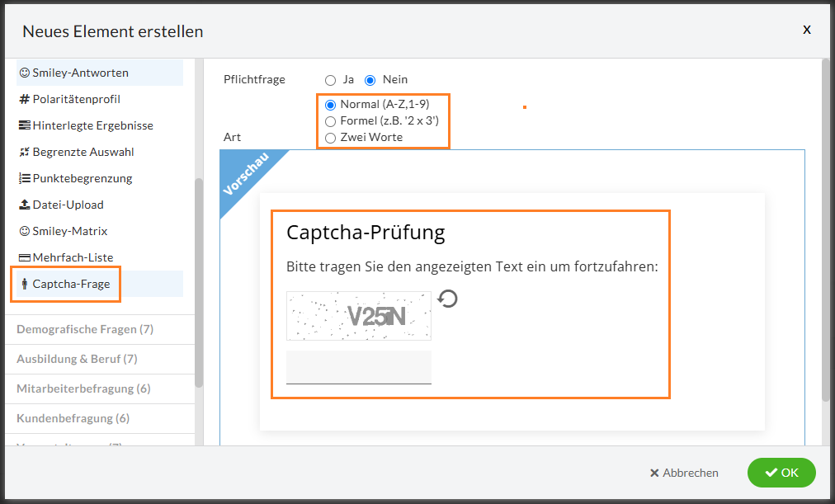Click the captcha text input field

(x=358, y=366)
